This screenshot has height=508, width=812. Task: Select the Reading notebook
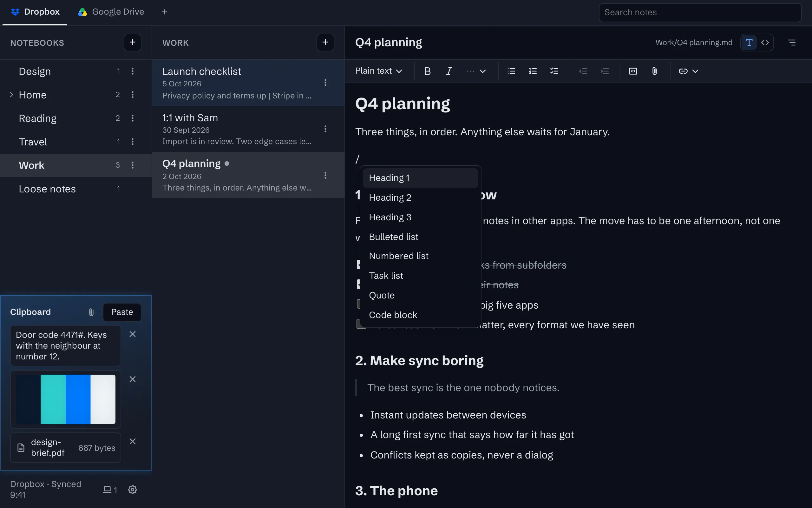tap(76, 118)
